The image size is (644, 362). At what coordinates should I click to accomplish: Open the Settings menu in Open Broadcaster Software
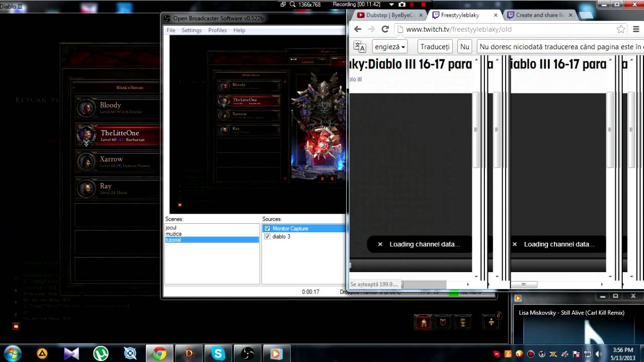(191, 30)
